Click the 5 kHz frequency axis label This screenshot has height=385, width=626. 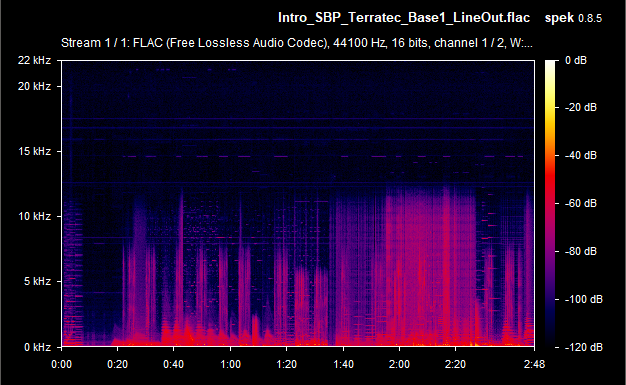(37, 282)
